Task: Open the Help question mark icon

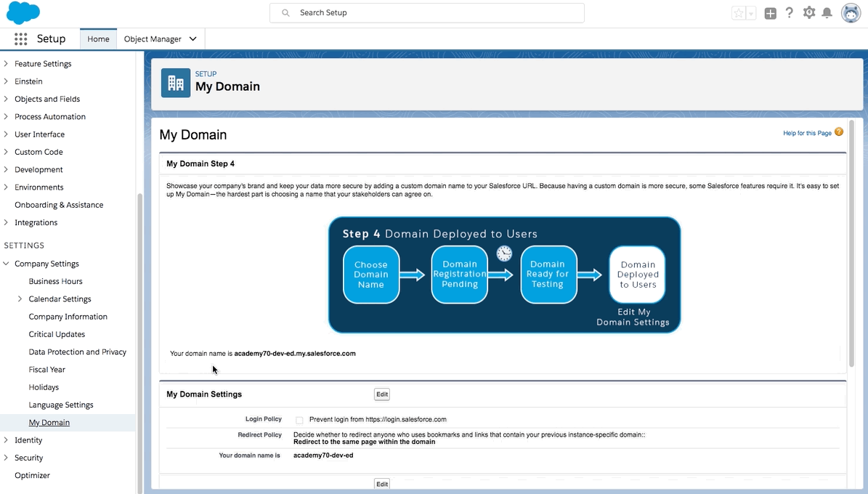Action: 790,13
